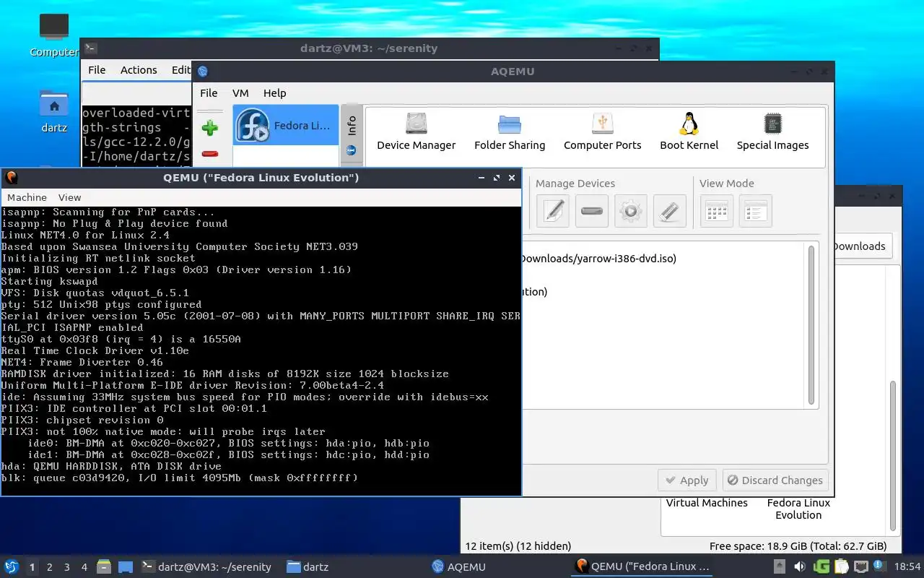The height and width of the screenshot is (578, 924).
Task: Click Free space status text in file manager
Action: [x=798, y=546]
